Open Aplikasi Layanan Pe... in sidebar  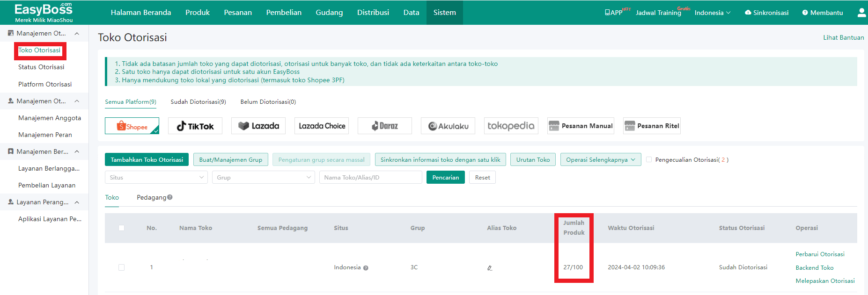(50, 219)
